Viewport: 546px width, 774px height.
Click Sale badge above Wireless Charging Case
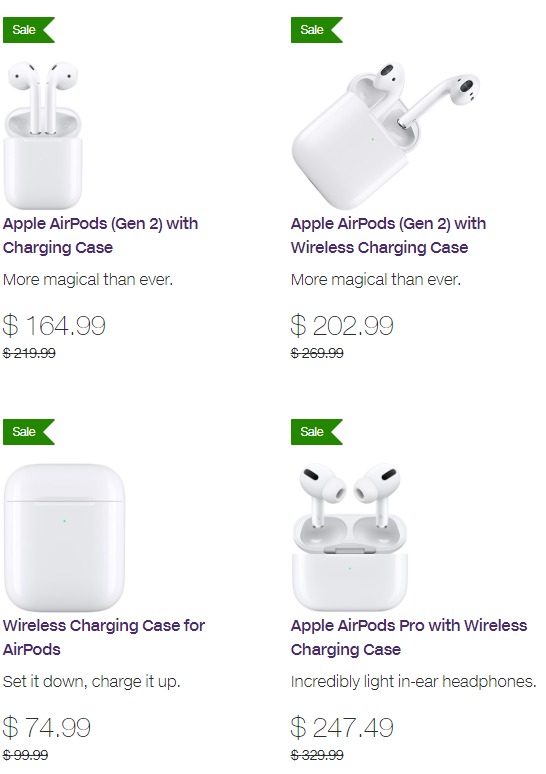tap(29, 432)
